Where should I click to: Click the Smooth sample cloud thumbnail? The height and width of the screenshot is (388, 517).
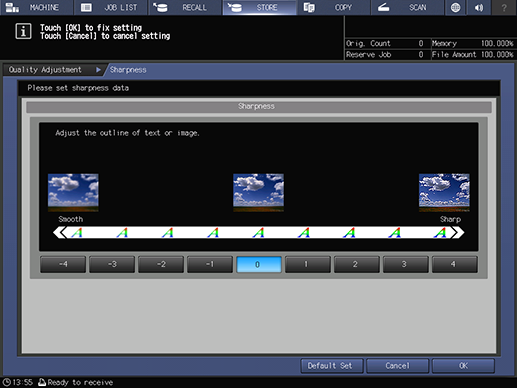point(73,193)
